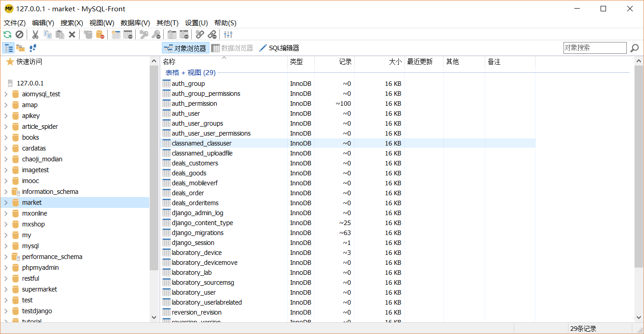Click the table list vertical scrollbar
The height and width of the screenshot is (334, 644).
pyautogui.click(x=639, y=167)
